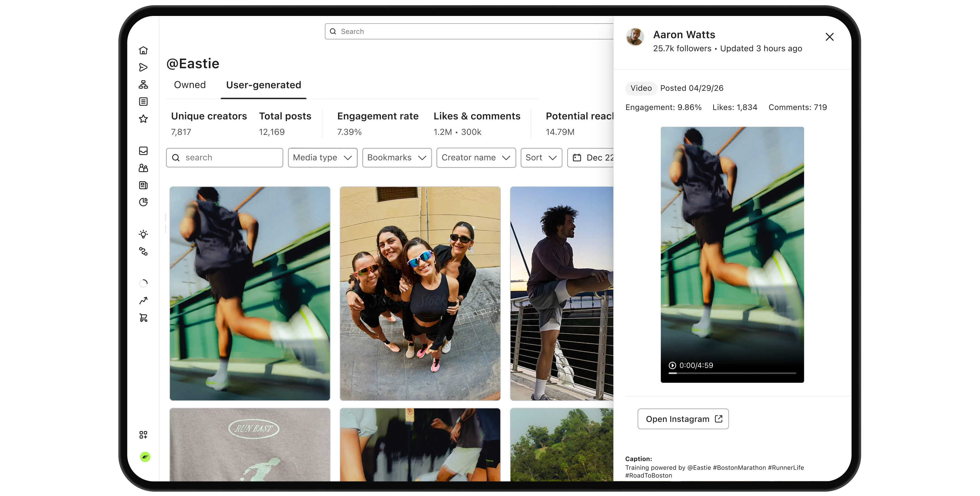Open the Dec 22 date range picker
980x496 pixels.
click(x=590, y=158)
